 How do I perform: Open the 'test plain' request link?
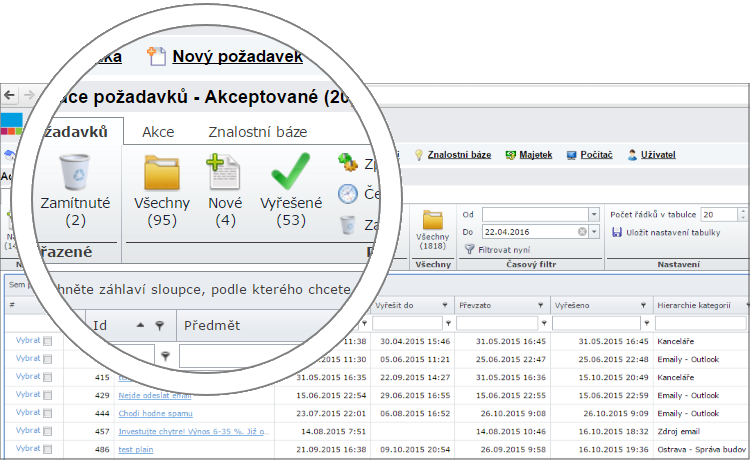tap(137, 449)
